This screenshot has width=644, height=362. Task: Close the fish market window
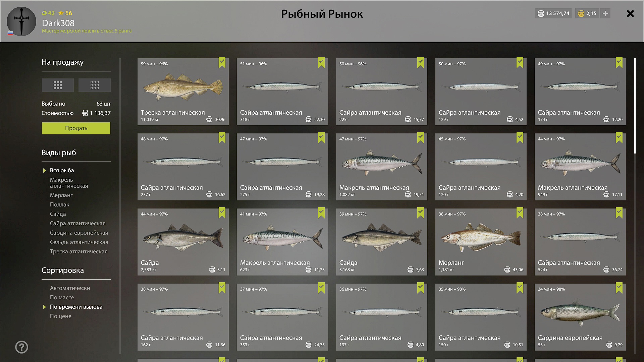[x=630, y=14]
